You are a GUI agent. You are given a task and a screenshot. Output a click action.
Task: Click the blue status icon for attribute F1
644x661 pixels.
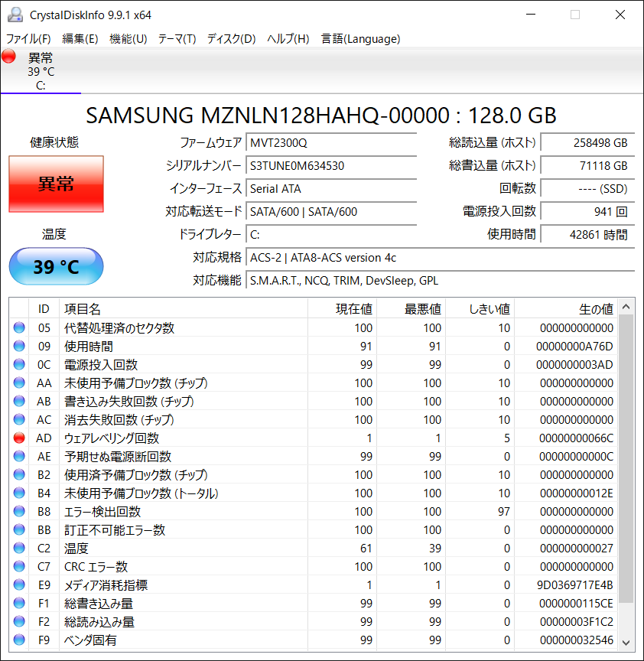click(19, 603)
